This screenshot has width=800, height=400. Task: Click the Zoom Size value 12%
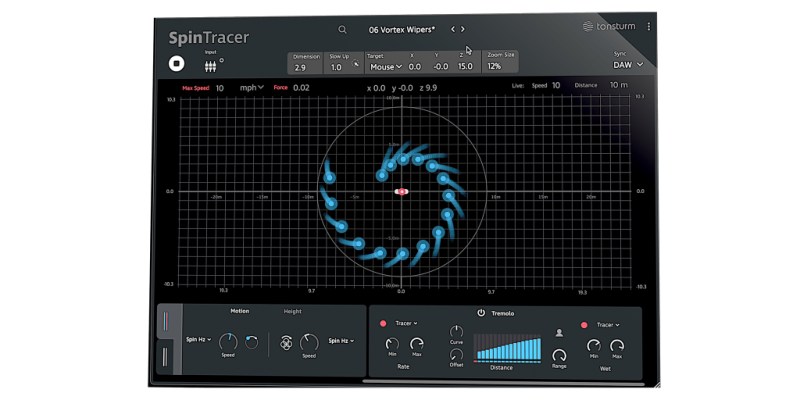coord(494,66)
